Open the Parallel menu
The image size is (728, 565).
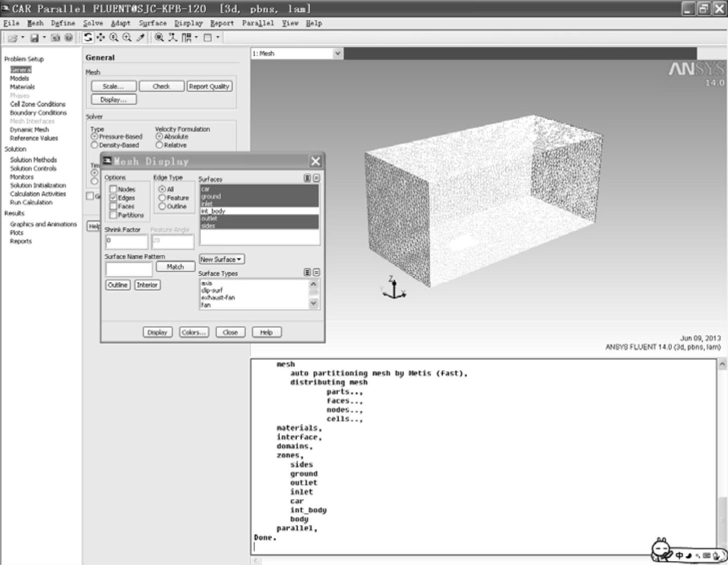257,23
